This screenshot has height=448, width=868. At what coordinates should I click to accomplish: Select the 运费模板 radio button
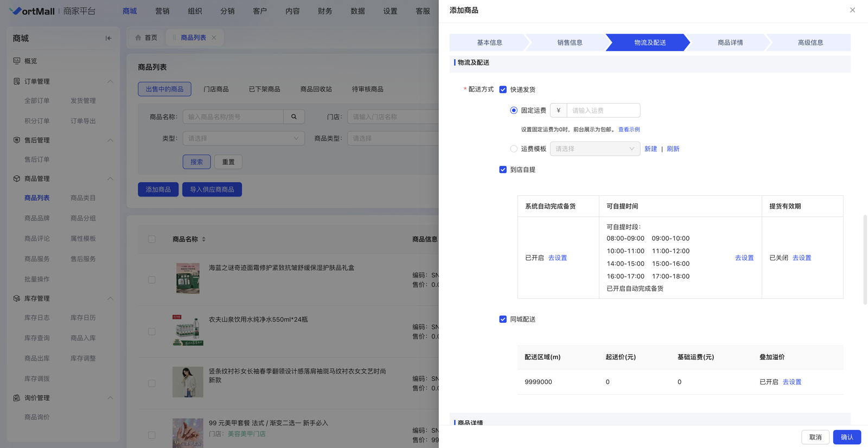click(x=514, y=149)
